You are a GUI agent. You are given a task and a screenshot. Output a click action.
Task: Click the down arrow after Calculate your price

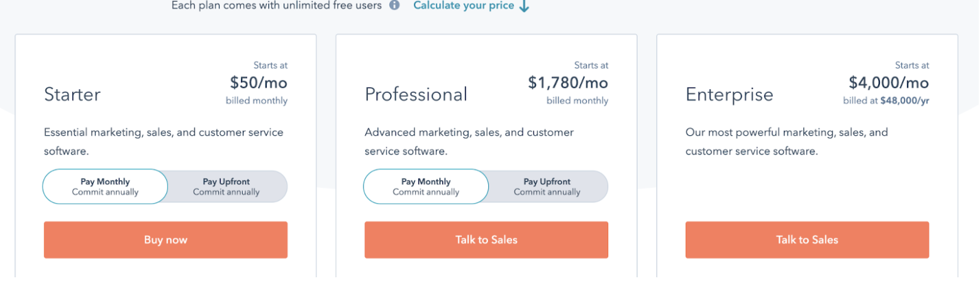point(524,6)
